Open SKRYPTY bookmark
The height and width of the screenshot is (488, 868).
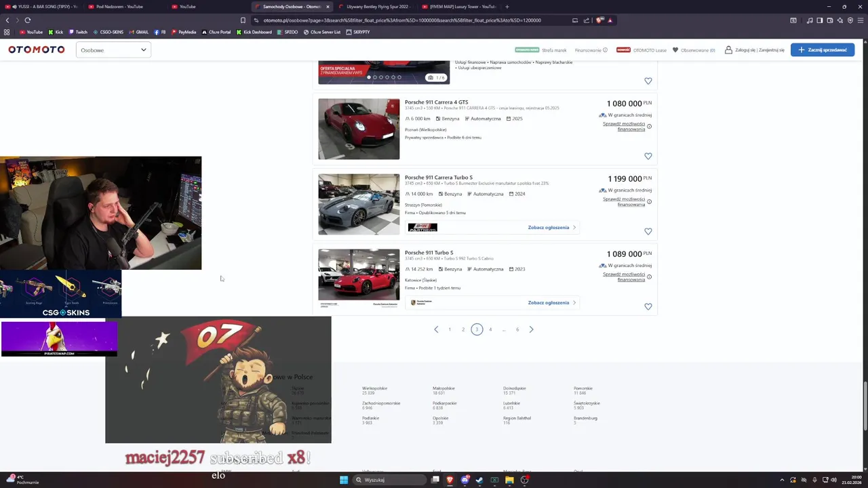click(358, 32)
